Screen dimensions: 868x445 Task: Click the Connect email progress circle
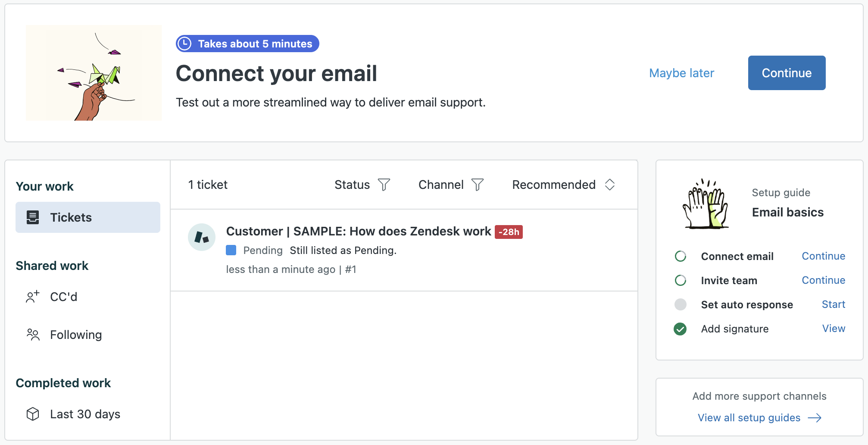pyautogui.click(x=681, y=256)
